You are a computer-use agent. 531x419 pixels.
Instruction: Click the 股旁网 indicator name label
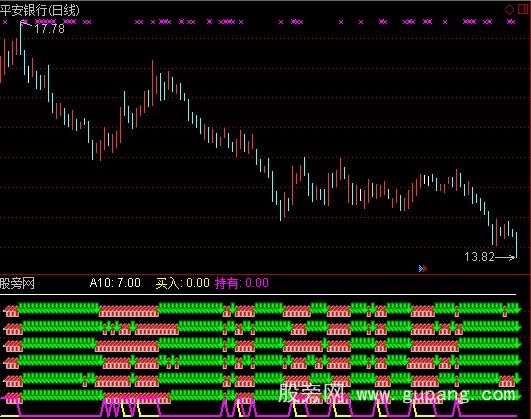click(17, 283)
